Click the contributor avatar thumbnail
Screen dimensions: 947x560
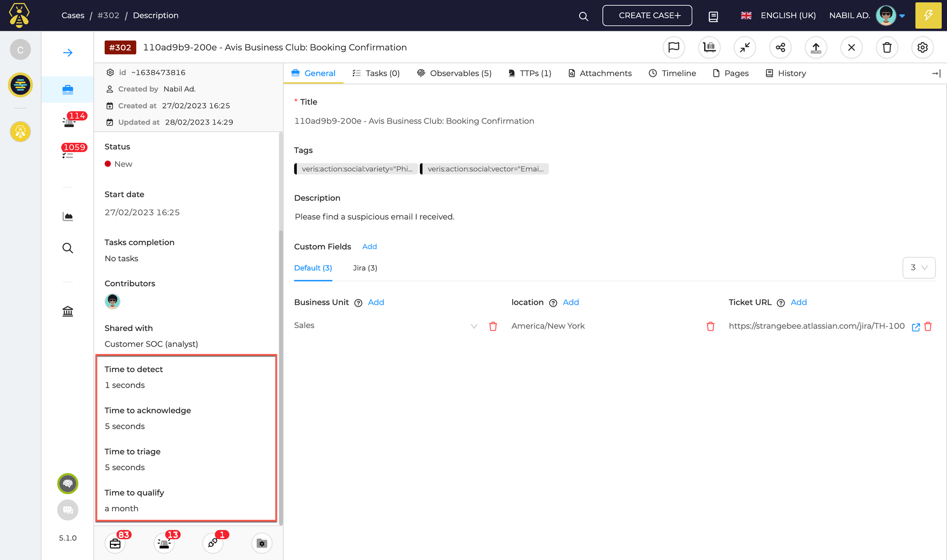[112, 301]
